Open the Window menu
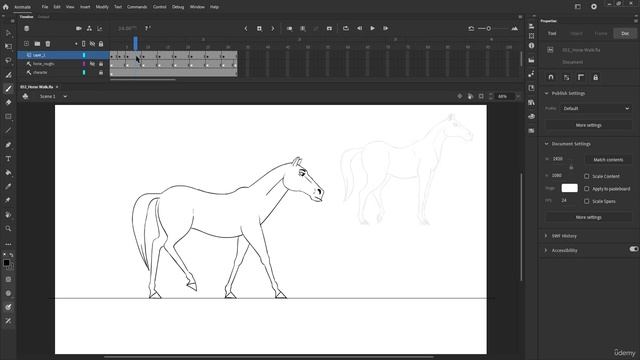This screenshot has height=360, width=640. pyautogui.click(x=197, y=7)
